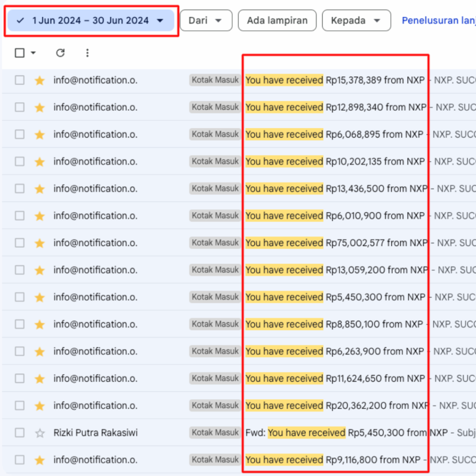The width and height of the screenshot is (476, 476).
Task: Toggle the Ada lampiran attachment filter
Action: click(x=277, y=20)
